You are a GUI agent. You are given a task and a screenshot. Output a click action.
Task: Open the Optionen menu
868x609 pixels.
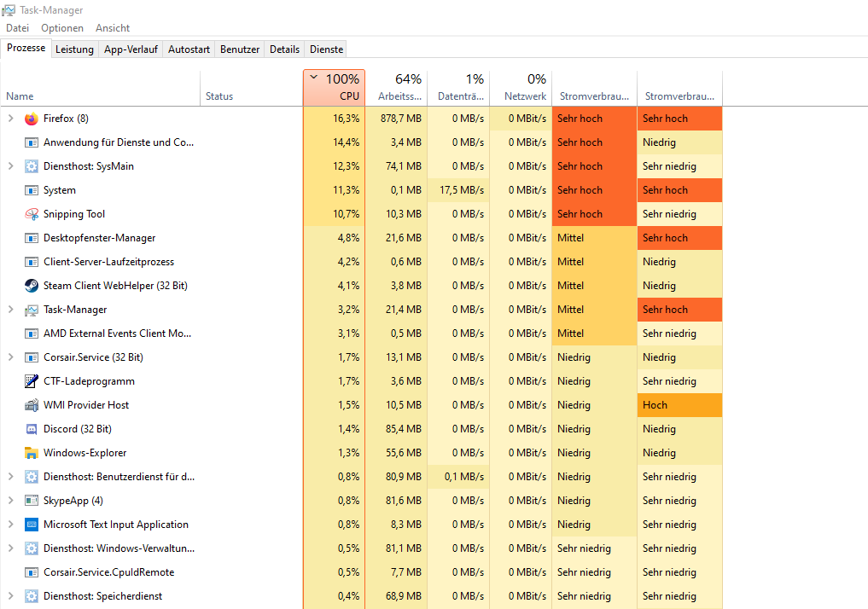click(62, 28)
